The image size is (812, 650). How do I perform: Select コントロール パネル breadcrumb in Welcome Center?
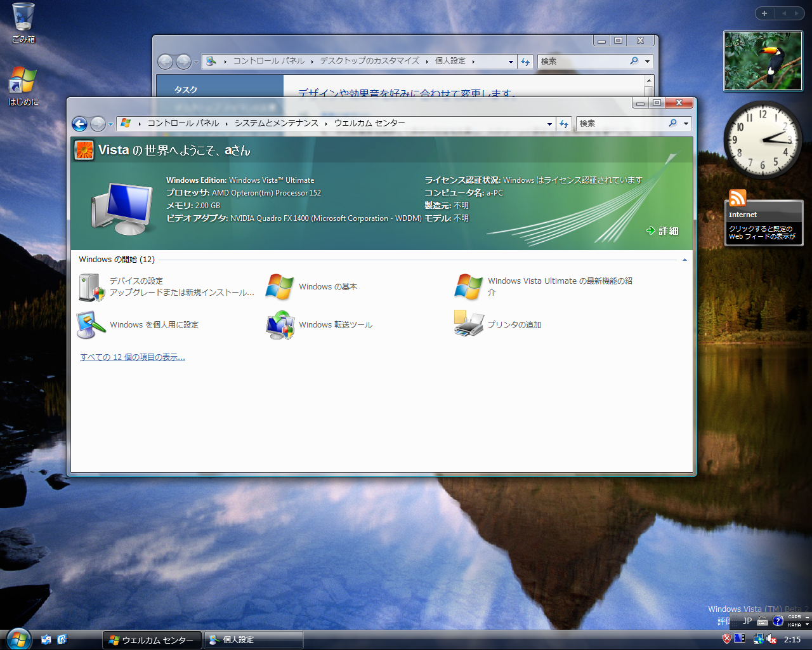(183, 123)
